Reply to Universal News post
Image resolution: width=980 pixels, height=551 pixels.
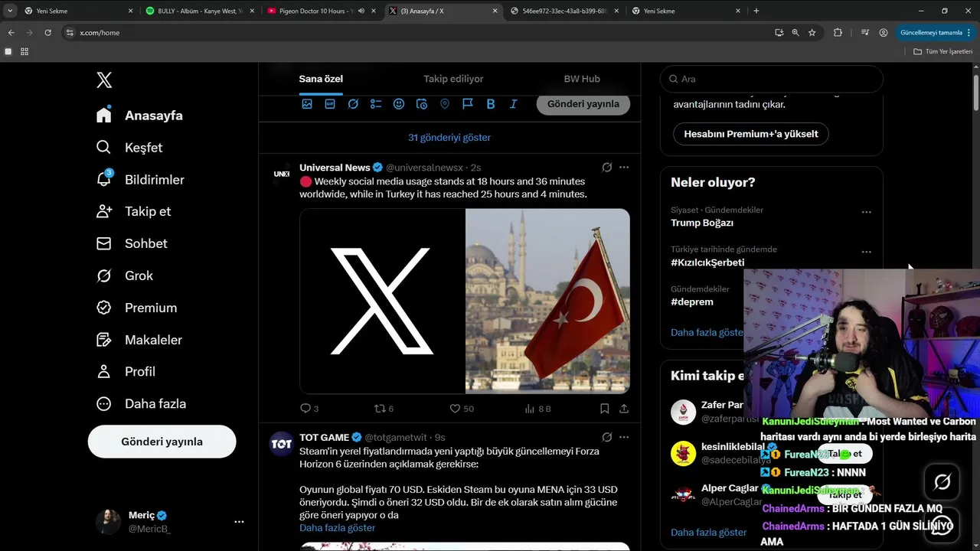click(309, 409)
